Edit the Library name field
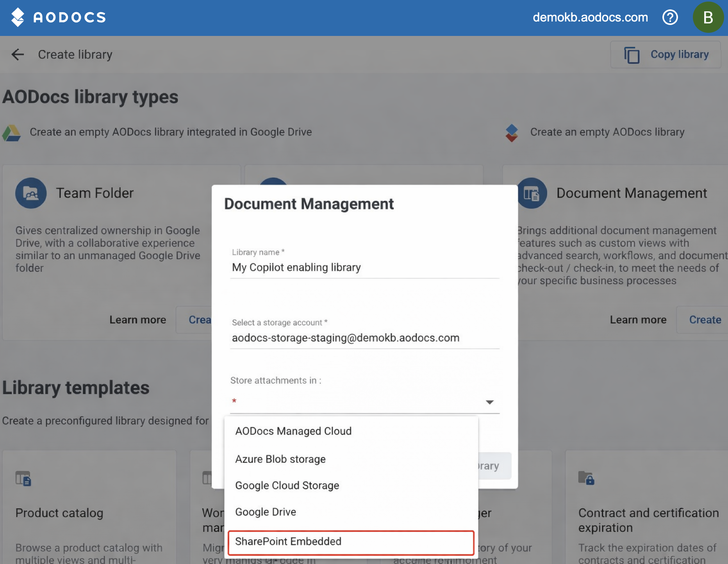728x564 pixels. [365, 268]
